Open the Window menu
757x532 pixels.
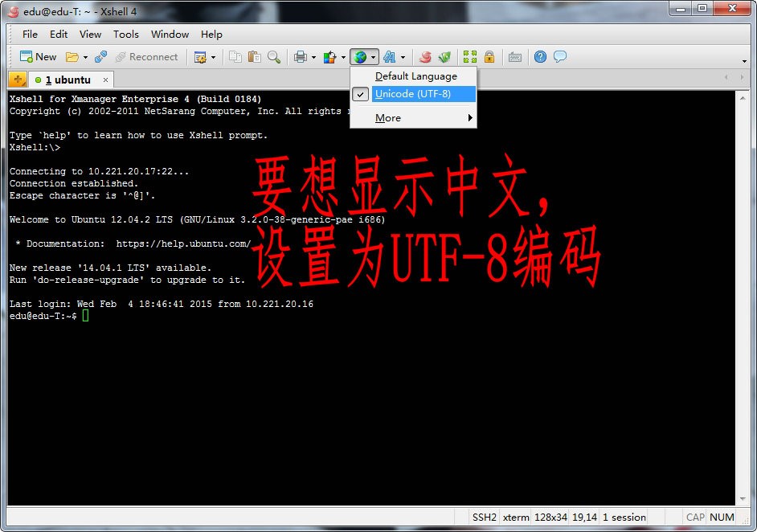click(170, 35)
